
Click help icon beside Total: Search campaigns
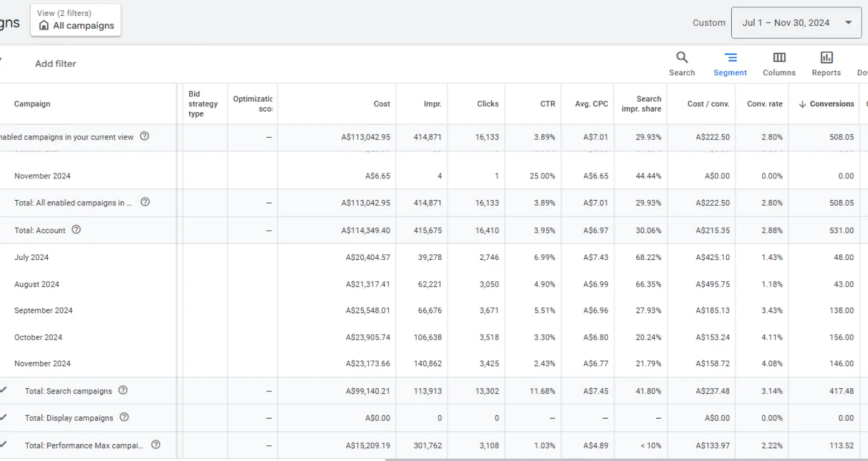pos(123,390)
